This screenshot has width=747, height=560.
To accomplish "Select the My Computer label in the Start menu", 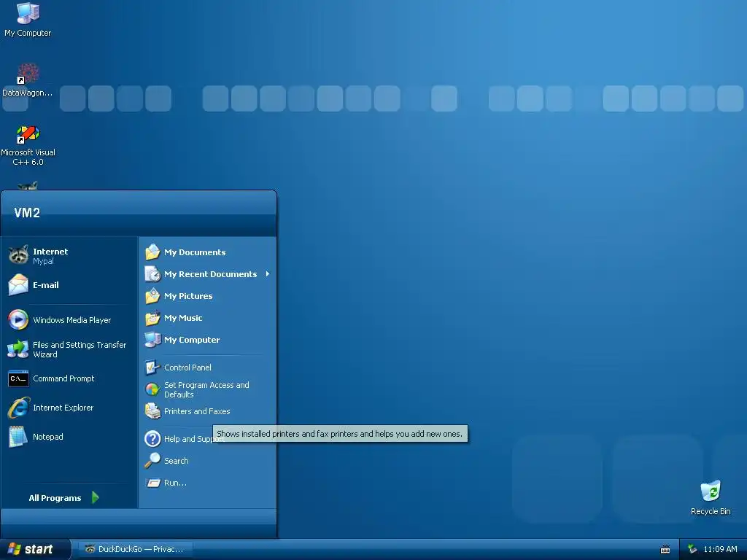I will pyautogui.click(x=192, y=340).
